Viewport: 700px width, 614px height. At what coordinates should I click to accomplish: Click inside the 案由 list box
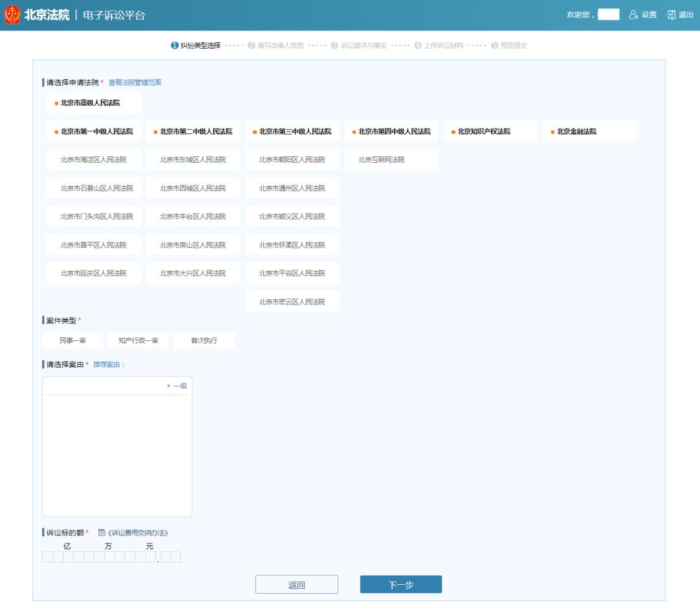117,455
